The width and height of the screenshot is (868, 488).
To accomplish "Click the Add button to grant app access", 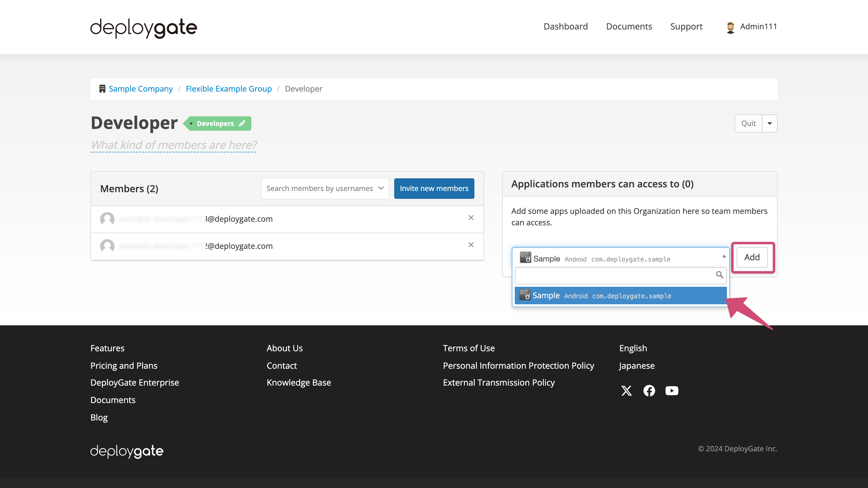I will [x=752, y=257].
